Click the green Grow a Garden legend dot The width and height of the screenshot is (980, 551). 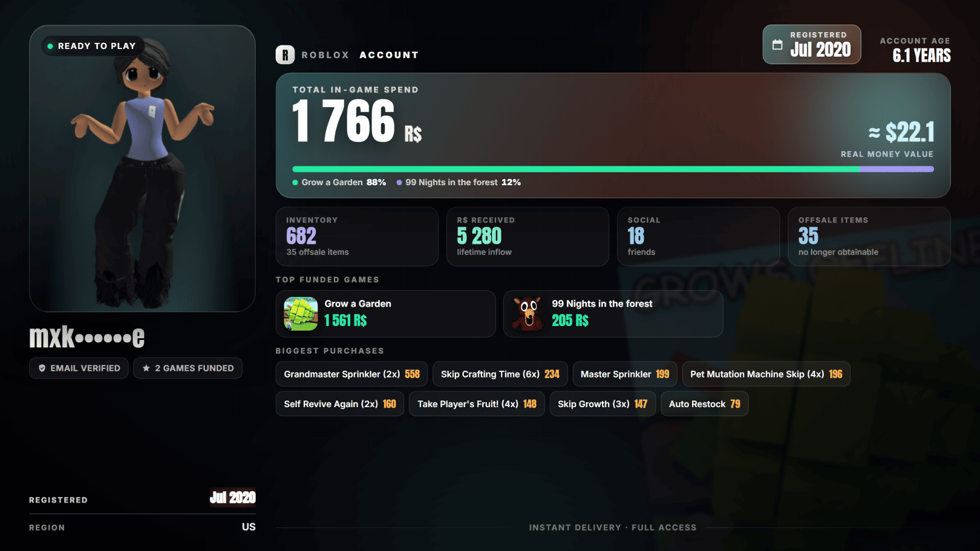click(x=295, y=182)
